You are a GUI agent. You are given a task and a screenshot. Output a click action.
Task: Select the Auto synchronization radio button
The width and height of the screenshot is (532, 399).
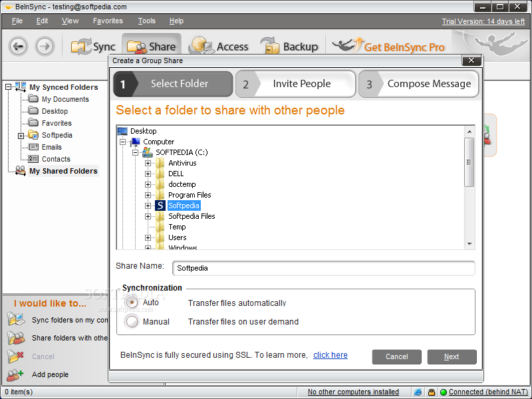click(132, 302)
